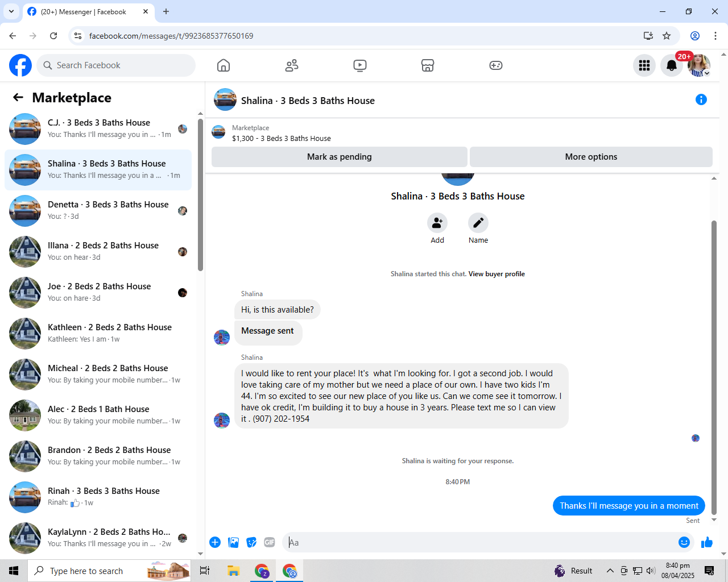Click Mark as pending
The height and width of the screenshot is (582, 728).
click(340, 157)
